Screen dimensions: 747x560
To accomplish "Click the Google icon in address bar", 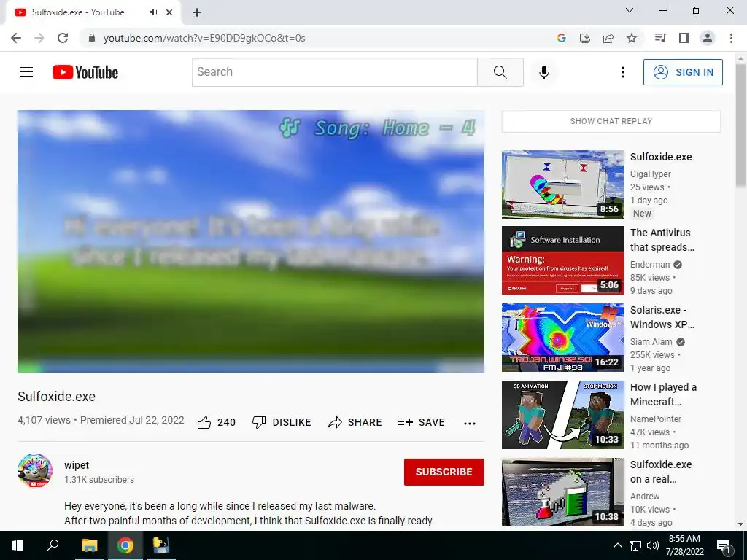I will 562,38.
